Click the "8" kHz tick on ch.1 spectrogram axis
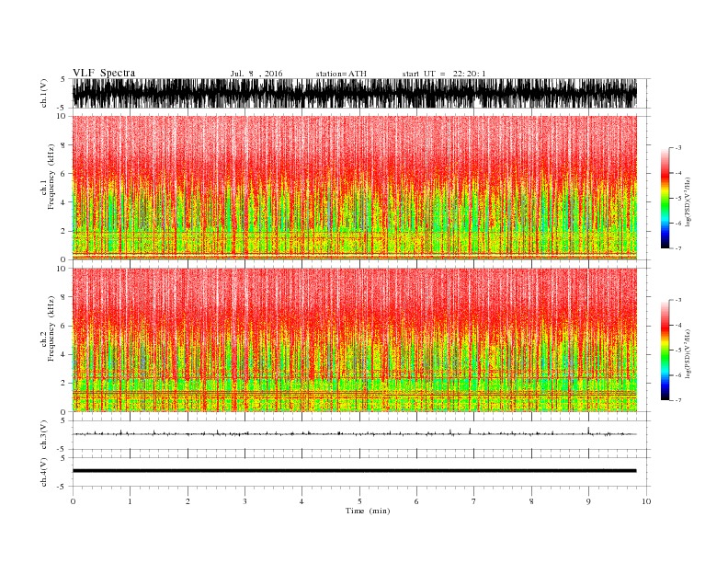Screen dimensions: 728x563 [63, 145]
